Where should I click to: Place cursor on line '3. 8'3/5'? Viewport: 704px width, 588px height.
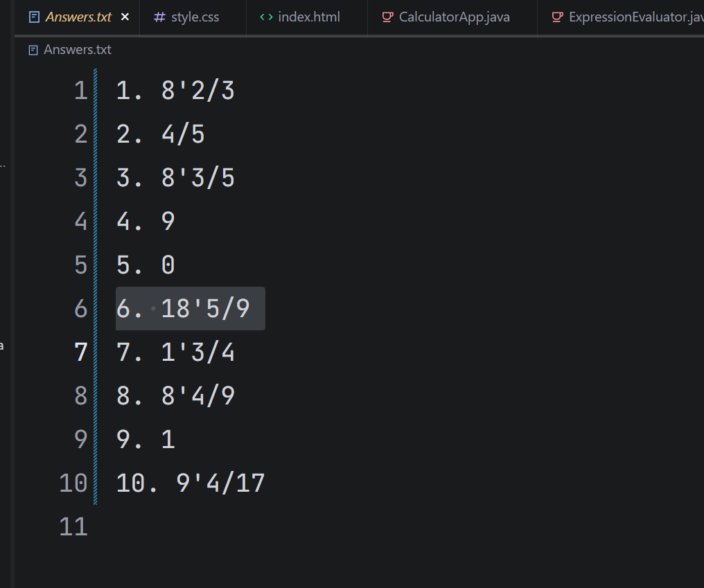pyautogui.click(x=175, y=177)
